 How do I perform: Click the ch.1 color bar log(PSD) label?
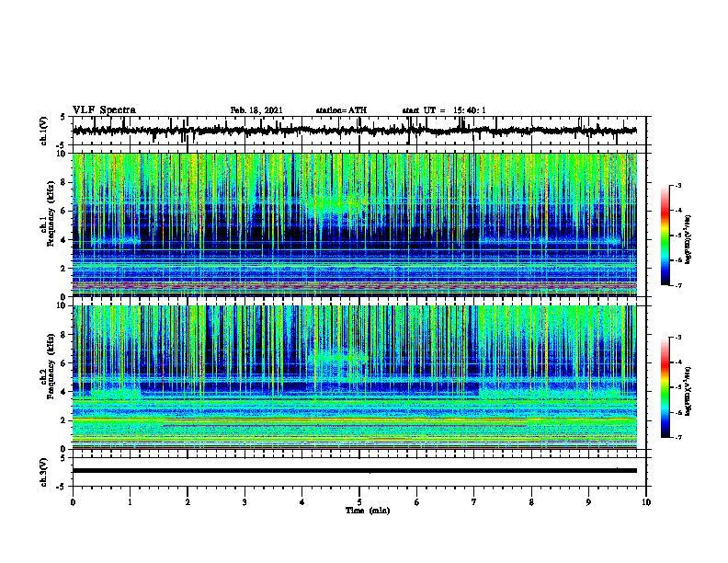pyautogui.click(x=688, y=239)
